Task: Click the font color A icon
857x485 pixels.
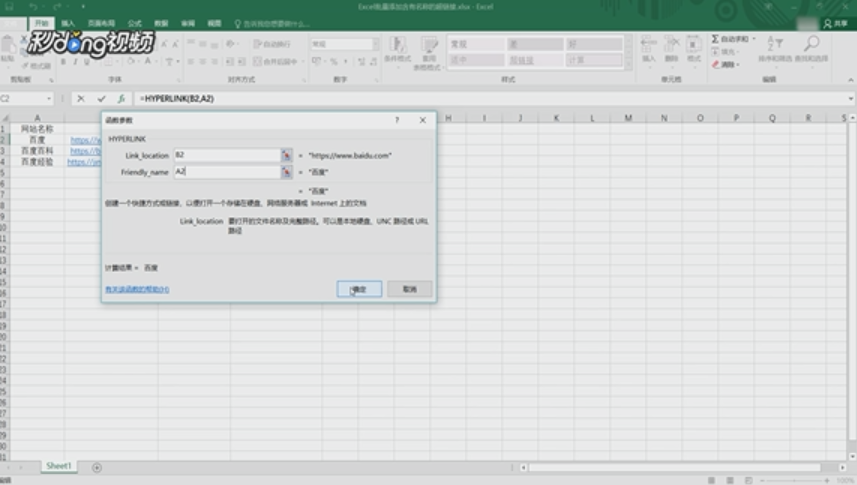Action: point(148,62)
